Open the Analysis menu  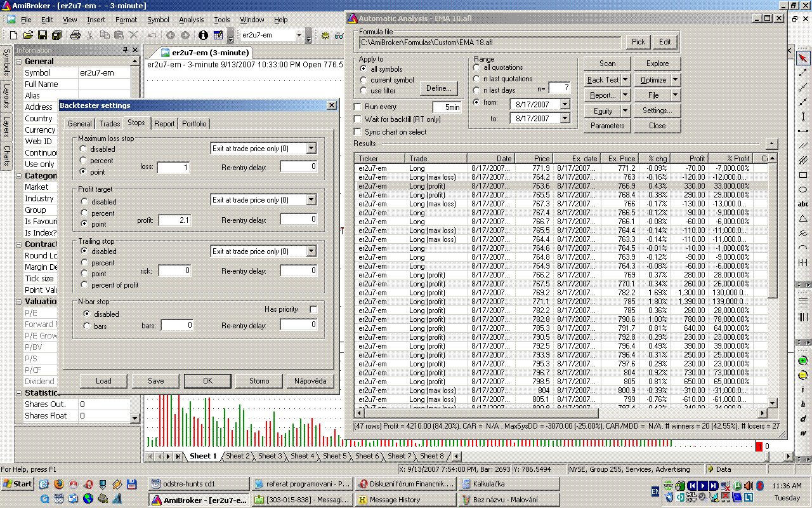(x=191, y=20)
